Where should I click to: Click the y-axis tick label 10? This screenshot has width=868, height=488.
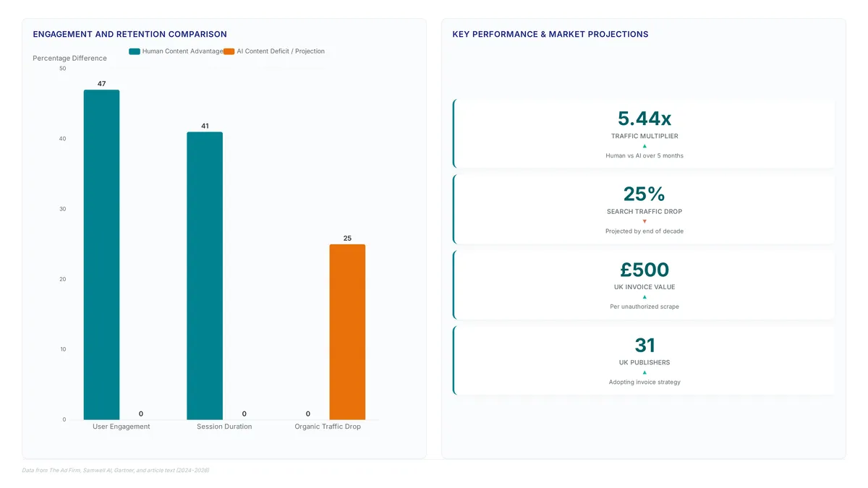click(x=62, y=349)
